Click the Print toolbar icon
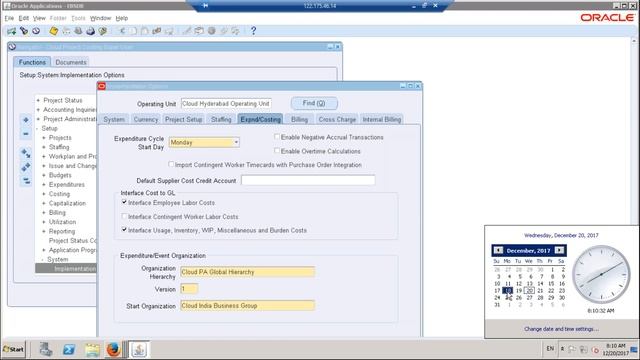640x360 pixels. click(x=90, y=31)
